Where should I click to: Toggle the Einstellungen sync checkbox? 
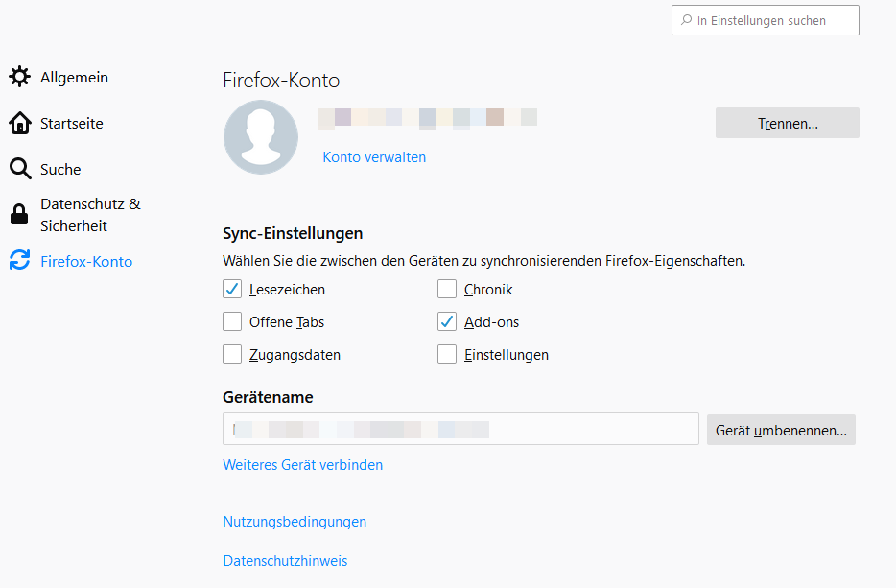point(447,355)
